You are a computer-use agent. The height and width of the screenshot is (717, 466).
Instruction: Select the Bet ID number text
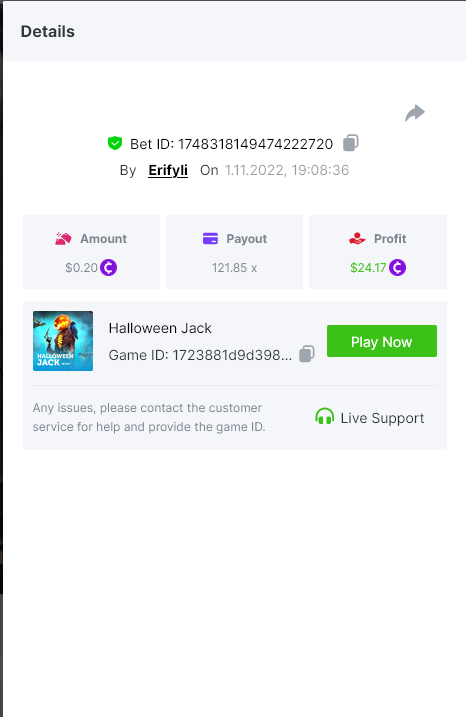click(255, 144)
